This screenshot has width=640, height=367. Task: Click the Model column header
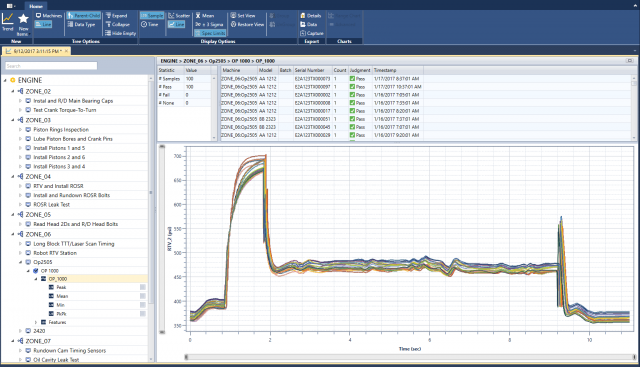tap(268, 70)
